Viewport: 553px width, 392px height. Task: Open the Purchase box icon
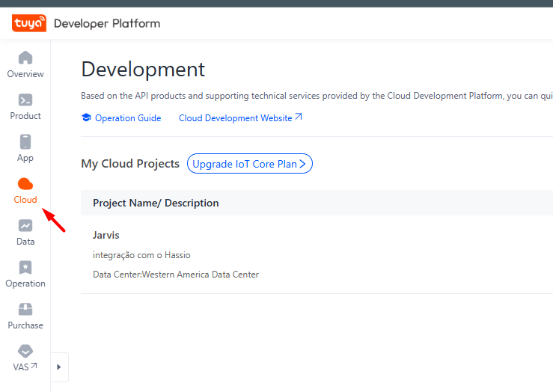[x=25, y=310]
